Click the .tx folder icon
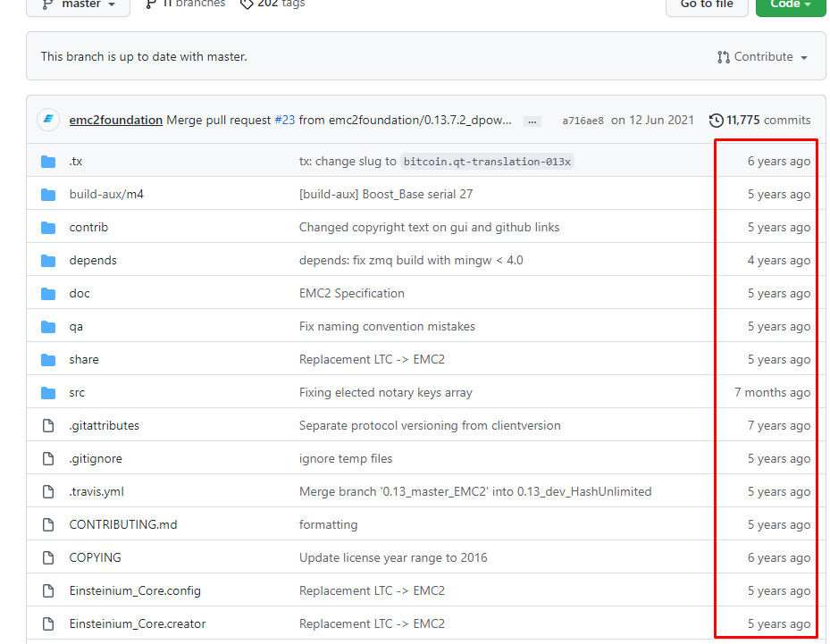The height and width of the screenshot is (644, 830). click(x=48, y=162)
